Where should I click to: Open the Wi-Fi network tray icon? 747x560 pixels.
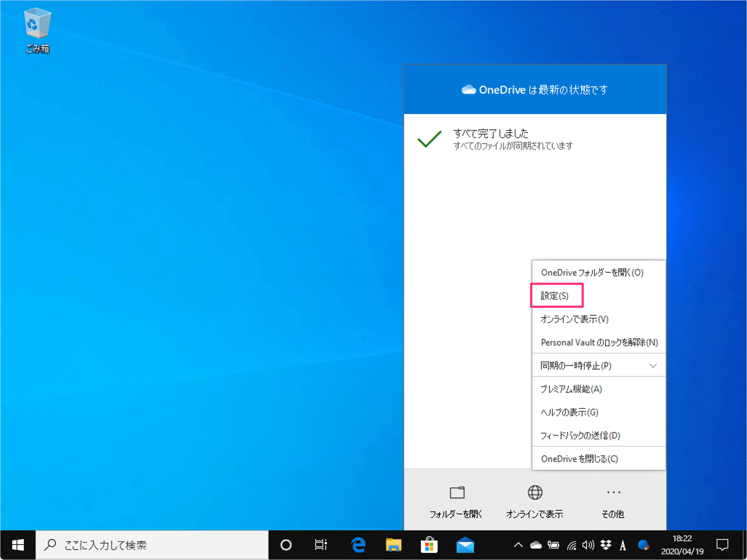571,545
